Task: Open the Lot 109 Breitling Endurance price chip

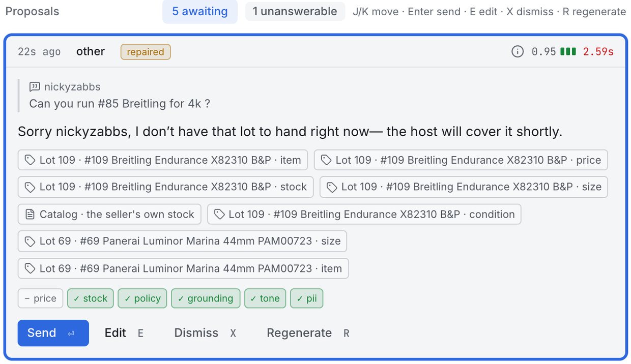Action: click(x=461, y=160)
